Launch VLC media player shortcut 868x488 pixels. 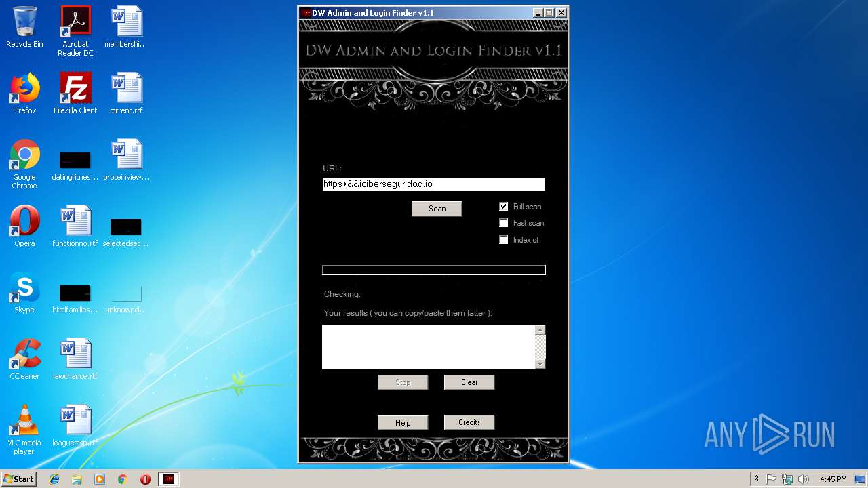tap(24, 430)
